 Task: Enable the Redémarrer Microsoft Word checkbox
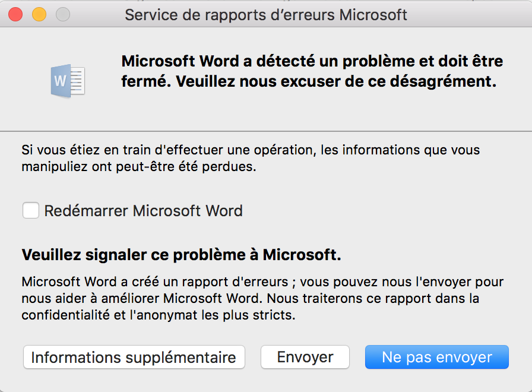pos(30,210)
